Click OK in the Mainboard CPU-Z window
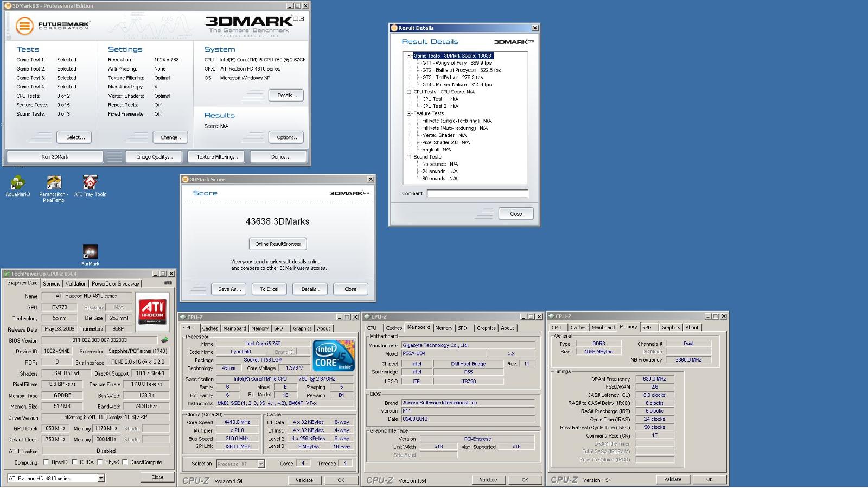 tap(525, 480)
